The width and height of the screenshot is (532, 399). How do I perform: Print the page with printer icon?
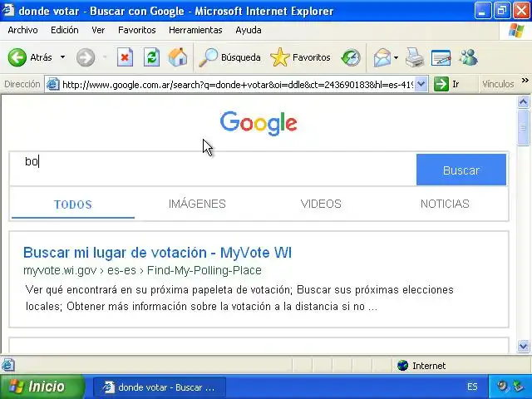[415, 57]
